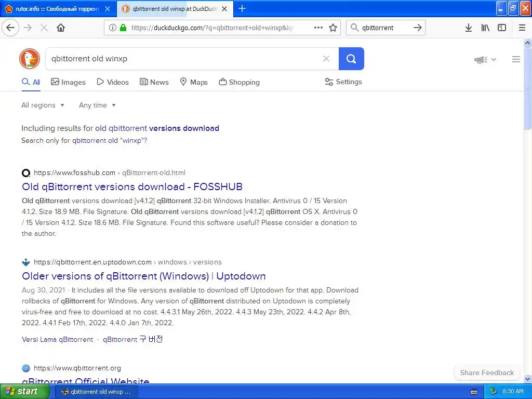Open the qBittorrent 구 버전 sublink
Screen dimensions: 532x399
pyautogui.click(x=132, y=339)
